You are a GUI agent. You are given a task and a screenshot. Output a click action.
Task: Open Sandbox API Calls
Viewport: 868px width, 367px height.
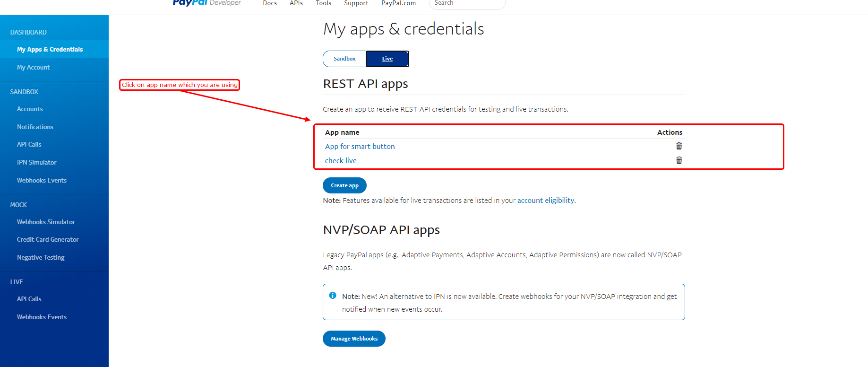point(29,144)
